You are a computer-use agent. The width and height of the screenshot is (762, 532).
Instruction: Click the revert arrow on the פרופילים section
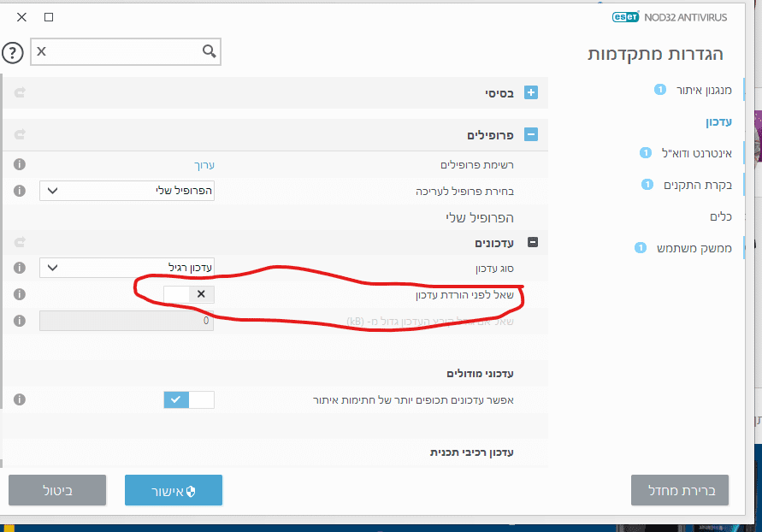tap(19, 134)
